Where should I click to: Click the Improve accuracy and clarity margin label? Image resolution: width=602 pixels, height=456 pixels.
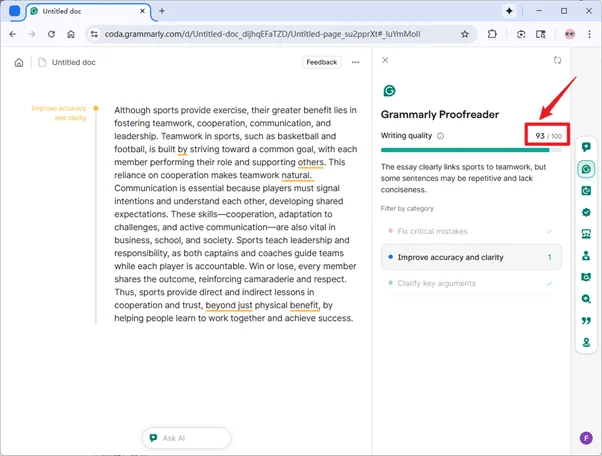(x=59, y=113)
